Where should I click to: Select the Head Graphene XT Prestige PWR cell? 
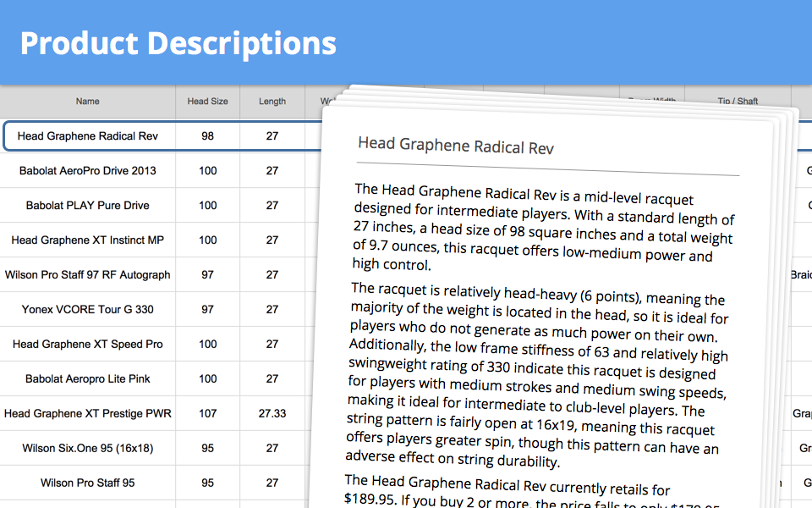click(87, 414)
